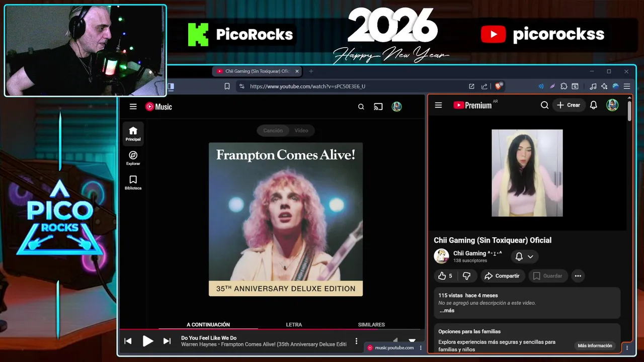
Task: Open the YouTube Music profile avatar
Action: (396, 107)
